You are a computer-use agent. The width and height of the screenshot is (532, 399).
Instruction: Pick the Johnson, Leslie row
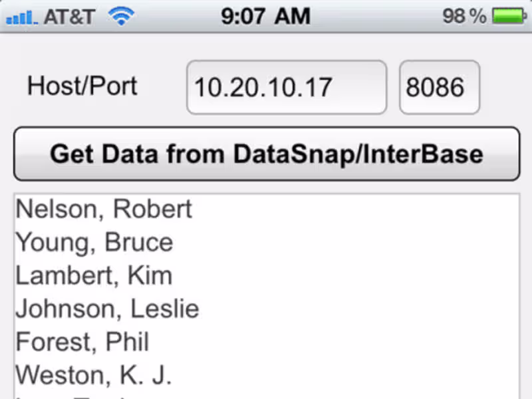[x=107, y=309]
